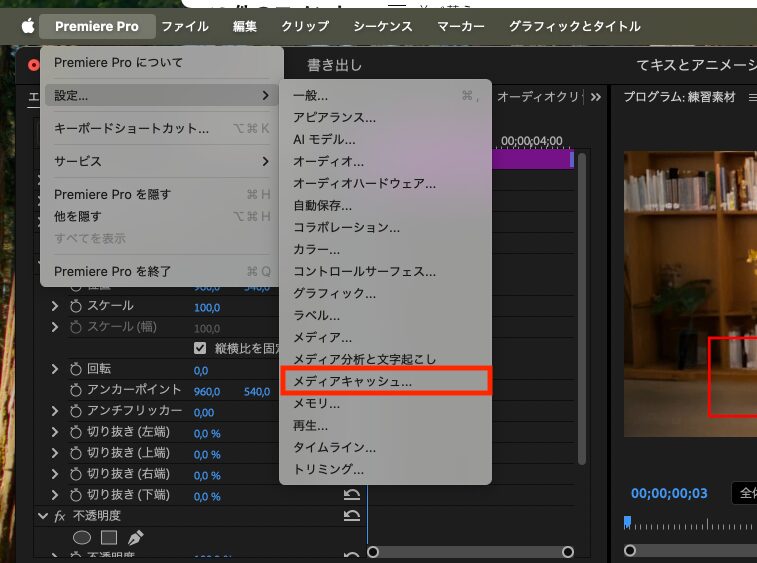Expand the アンチフリッカー property
This screenshot has width=757, height=563.
coord(55,411)
